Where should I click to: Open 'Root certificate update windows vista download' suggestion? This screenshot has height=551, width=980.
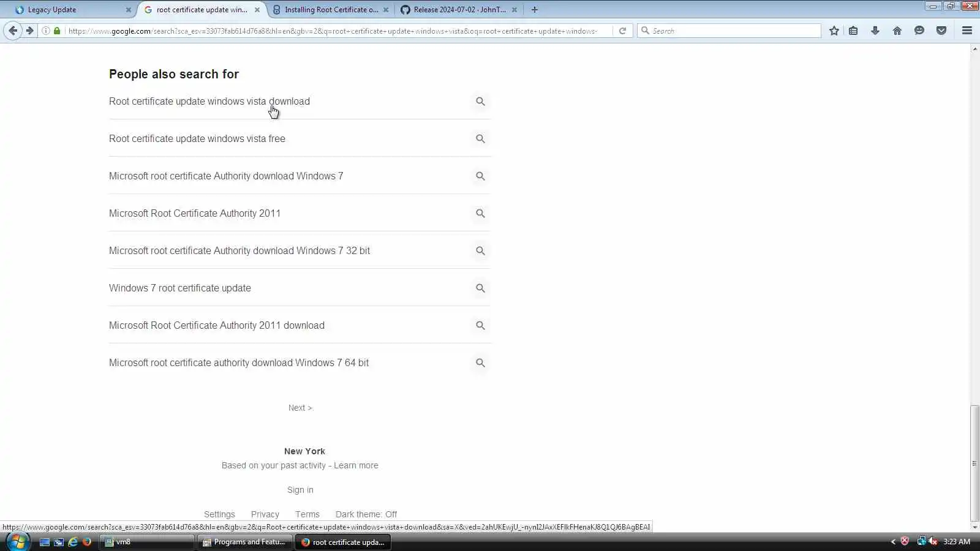coord(209,102)
